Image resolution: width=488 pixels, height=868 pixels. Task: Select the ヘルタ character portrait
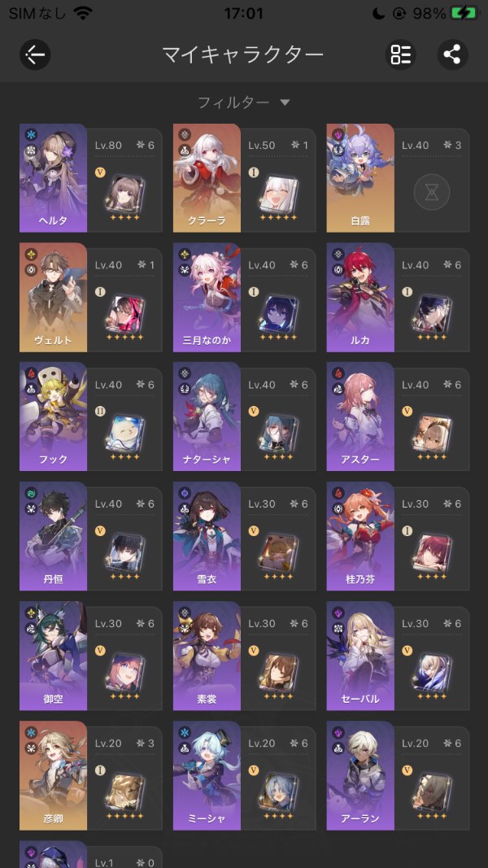(53, 177)
